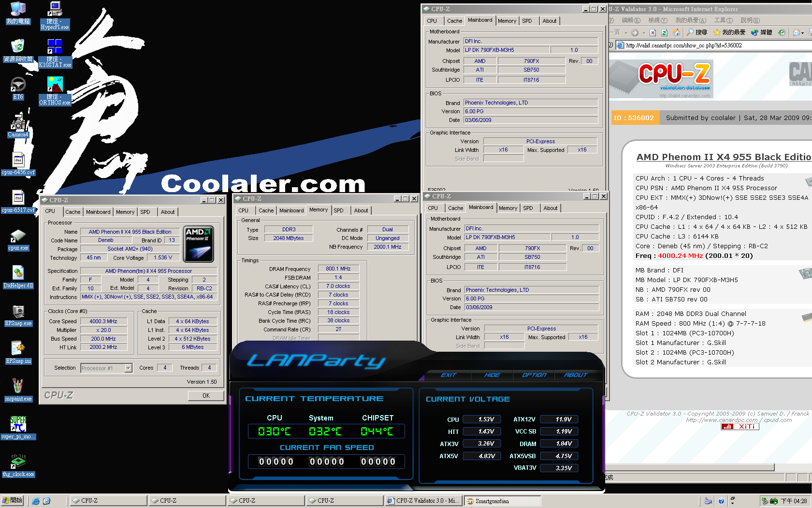Click the History icon in IE toolbar

(x=782, y=32)
